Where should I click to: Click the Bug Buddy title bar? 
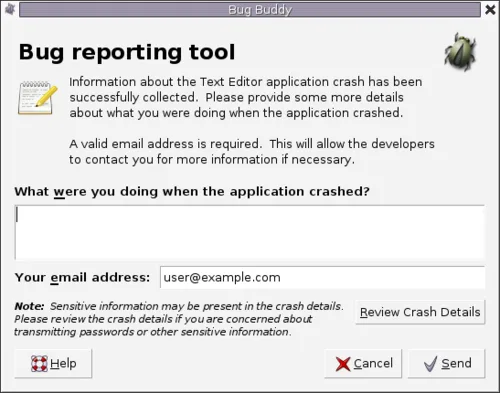(x=250, y=10)
